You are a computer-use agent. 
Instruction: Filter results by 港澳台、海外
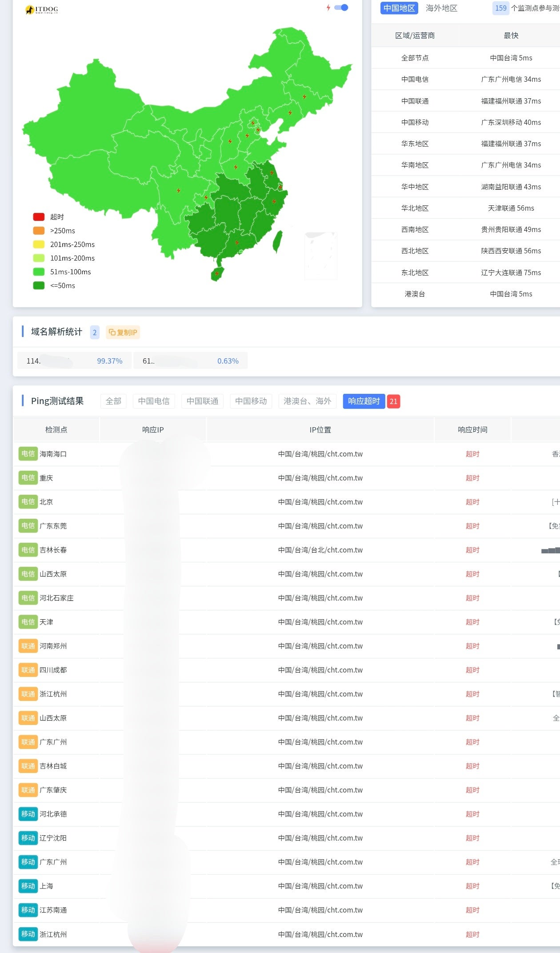[x=308, y=401]
